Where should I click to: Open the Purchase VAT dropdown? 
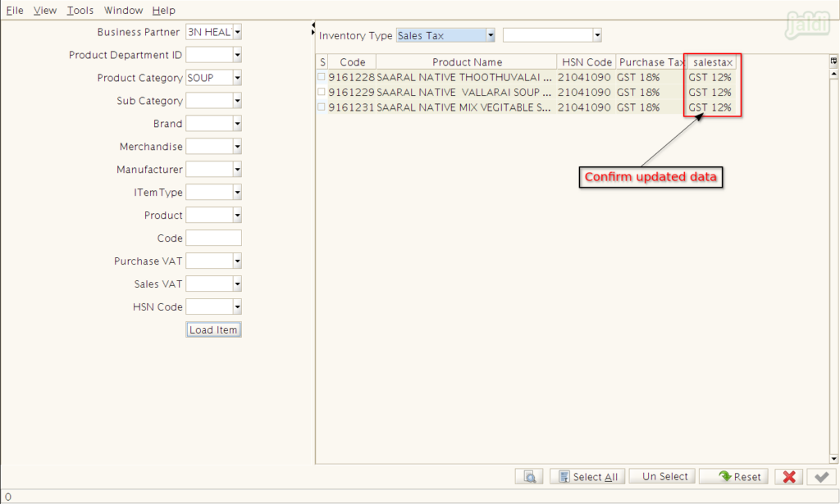click(x=237, y=261)
